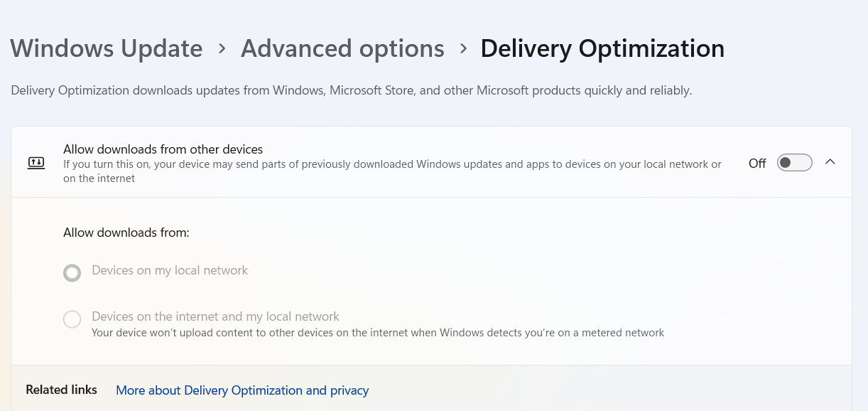Click the Off status label beside toggle
Image resolution: width=868 pixels, height=411 pixels.
pos(757,164)
